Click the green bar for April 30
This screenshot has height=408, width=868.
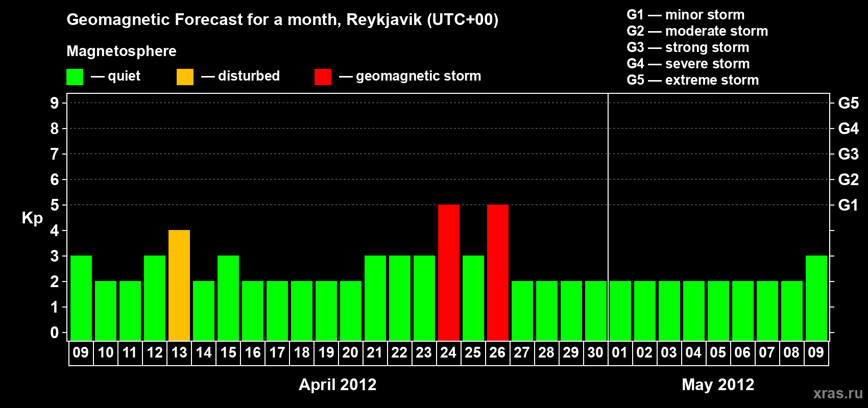596,311
